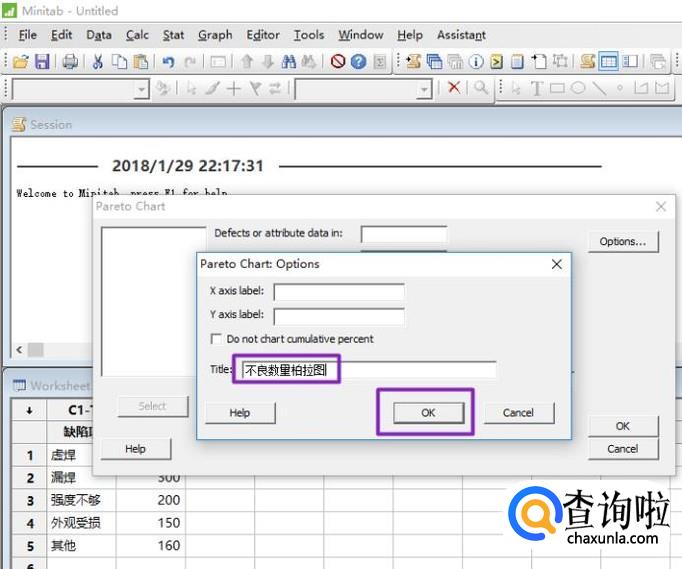Click OK in the Pareto Chart dialog
682x569 pixels.
click(x=623, y=426)
